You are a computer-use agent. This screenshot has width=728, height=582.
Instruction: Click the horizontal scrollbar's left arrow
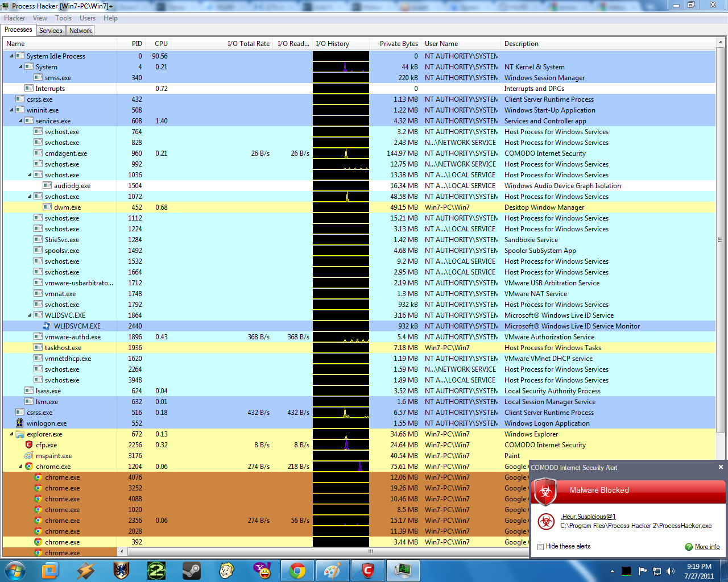tap(122, 551)
